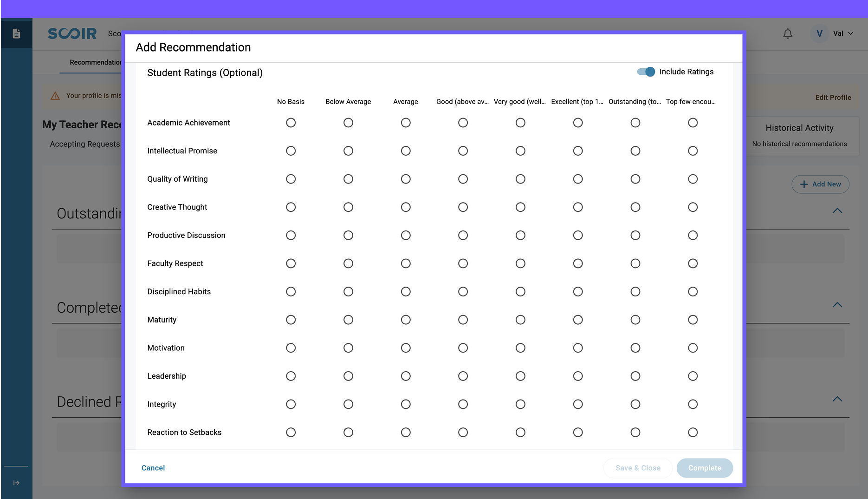
Task: Toggle the Include Ratings switch
Action: [646, 72]
